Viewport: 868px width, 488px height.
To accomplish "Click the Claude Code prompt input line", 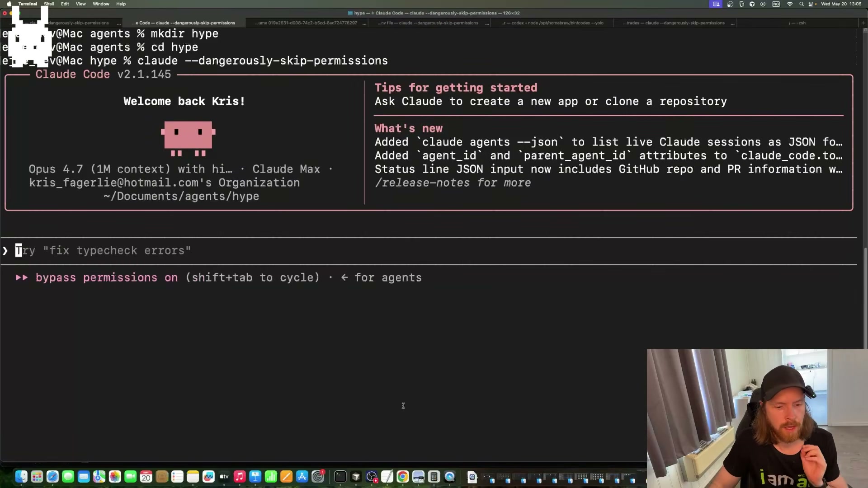I will [429, 251].
